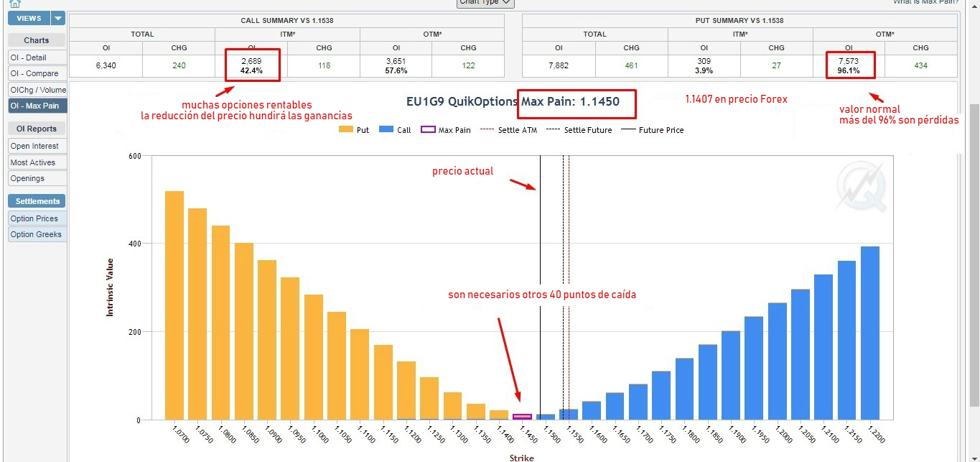Open the Most Actives report
The height and width of the screenshot is (462, 980).
pos(37,162)
